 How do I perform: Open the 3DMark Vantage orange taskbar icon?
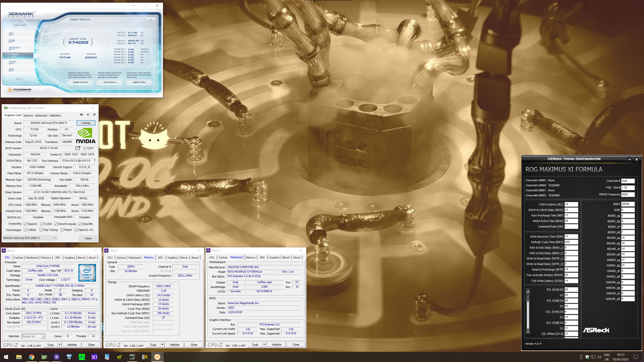157,357
